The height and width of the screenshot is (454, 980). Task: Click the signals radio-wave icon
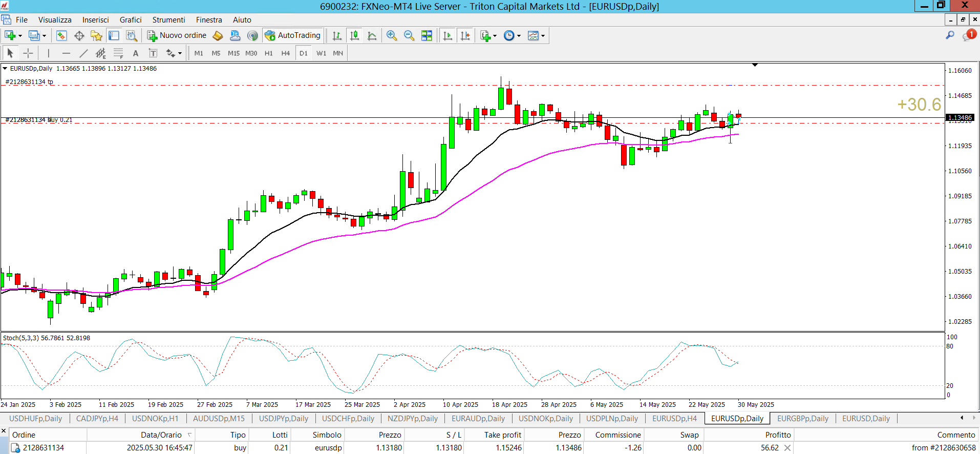click(x=252, y=35)
